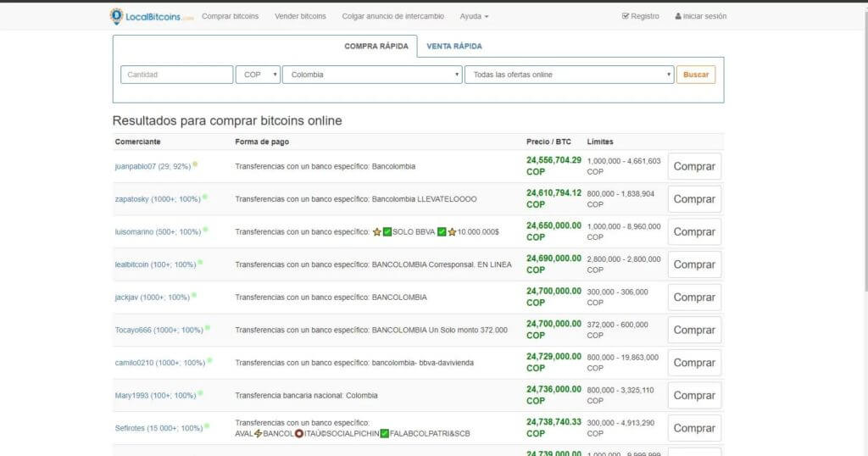Click the LocalBitcoins logo
Screen dimensions: 868x456
(x=152, y=17)
